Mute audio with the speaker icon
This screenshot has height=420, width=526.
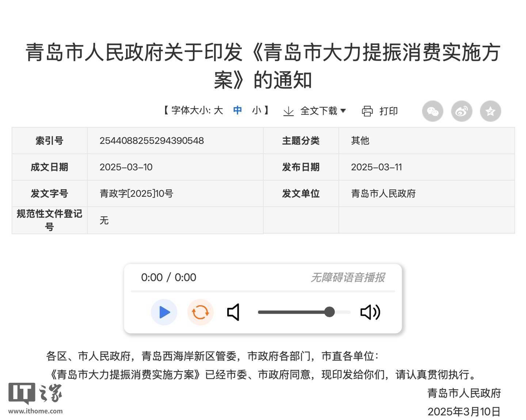233,312
